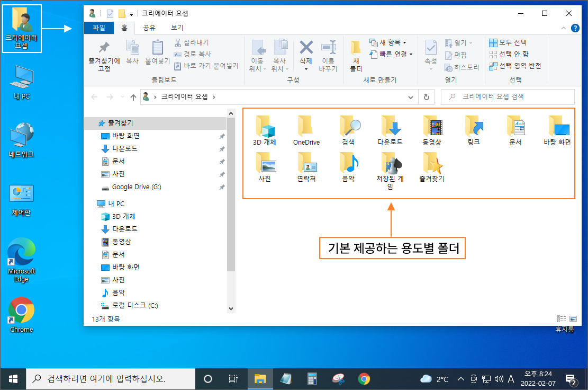Open the 새 항목 dropdown
This screenshot has width=588, height=390.
click(x=388, y=42)
